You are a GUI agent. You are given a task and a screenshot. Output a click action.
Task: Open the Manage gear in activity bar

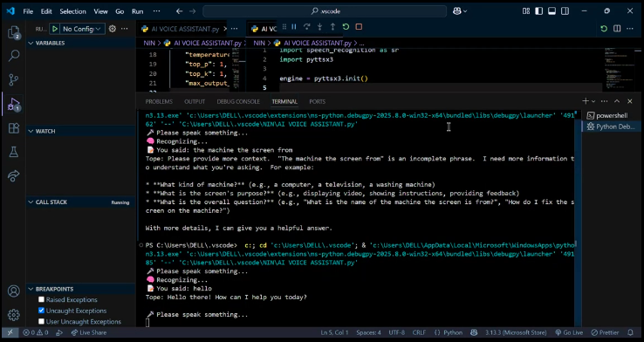14,315
